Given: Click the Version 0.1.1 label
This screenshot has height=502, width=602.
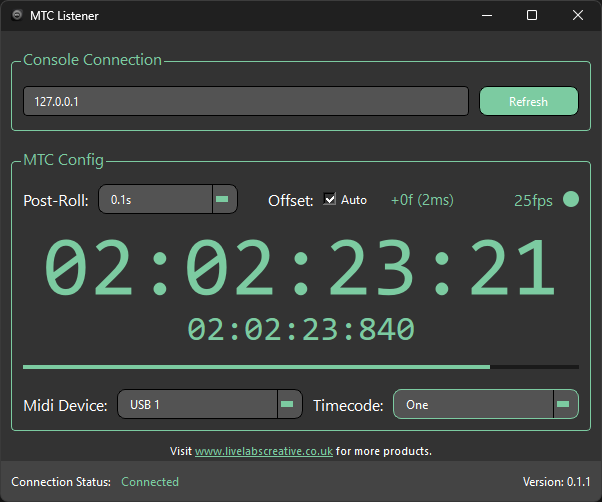Looking at the screenshot, I should tap(556, 482).
